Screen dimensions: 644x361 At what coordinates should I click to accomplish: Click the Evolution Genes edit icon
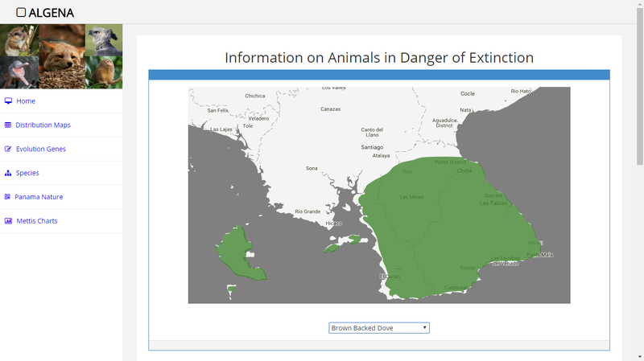click(8, 150)
